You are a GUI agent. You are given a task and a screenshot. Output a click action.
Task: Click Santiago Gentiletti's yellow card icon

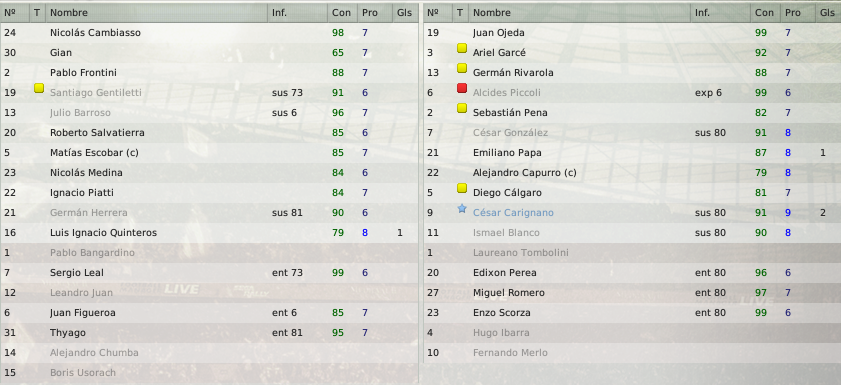tap(39, 88)
